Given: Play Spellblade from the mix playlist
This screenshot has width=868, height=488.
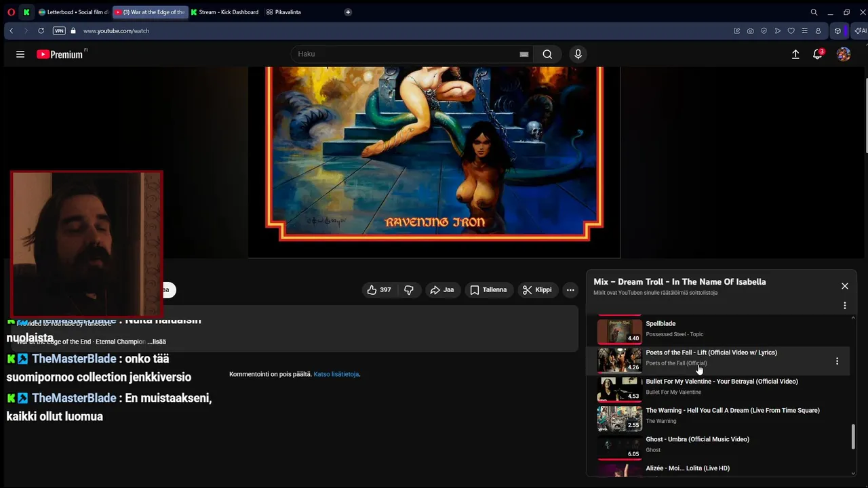Looking at the screenshot, I should (723, 331).
